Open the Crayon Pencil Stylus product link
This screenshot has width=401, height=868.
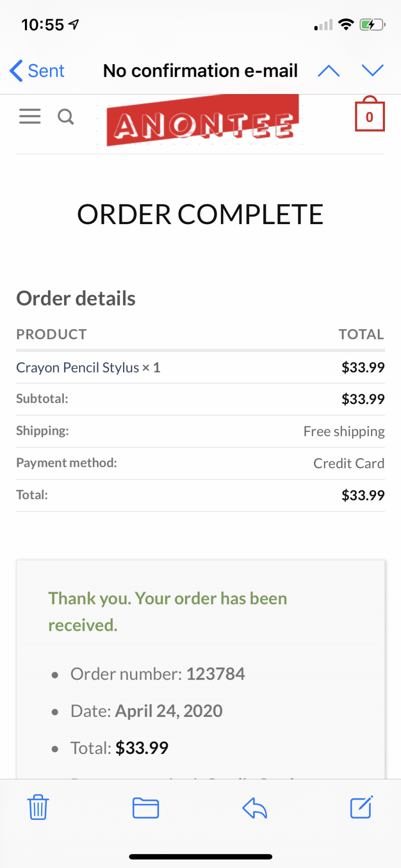pos(78,368)
